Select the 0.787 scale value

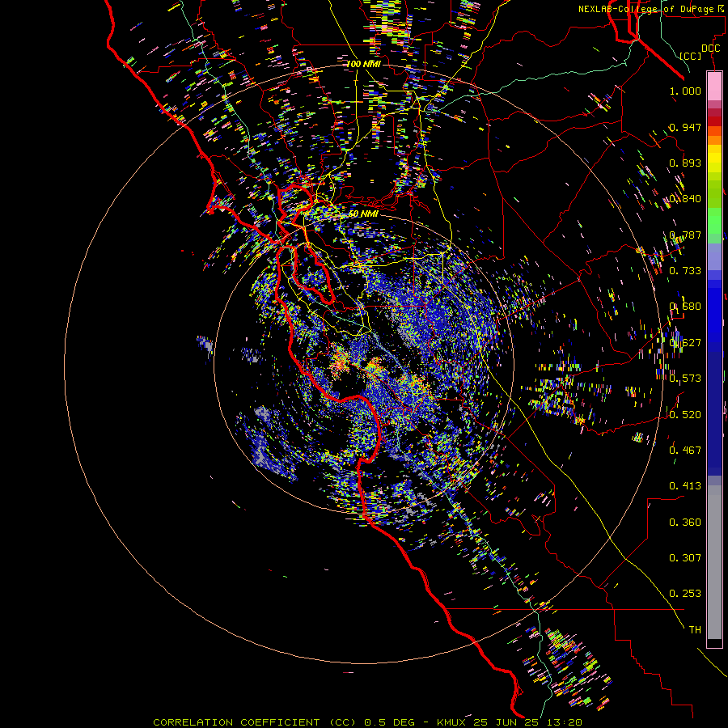click(x=685, y=235)
